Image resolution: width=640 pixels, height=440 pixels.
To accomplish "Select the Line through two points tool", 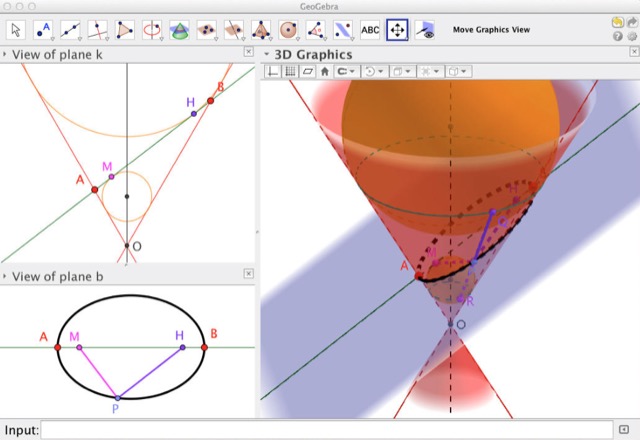I will [71, 30].
